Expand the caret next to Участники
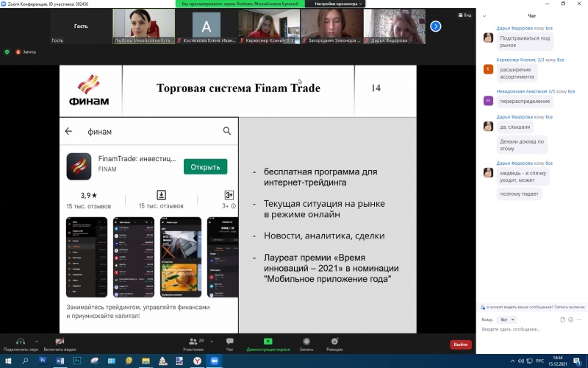Screen dimensions: 588x368 click(212, 342)
